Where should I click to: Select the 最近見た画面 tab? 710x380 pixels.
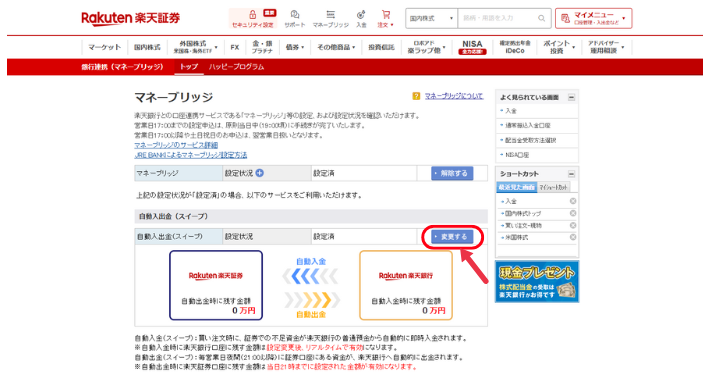click(x=516, y=187)
